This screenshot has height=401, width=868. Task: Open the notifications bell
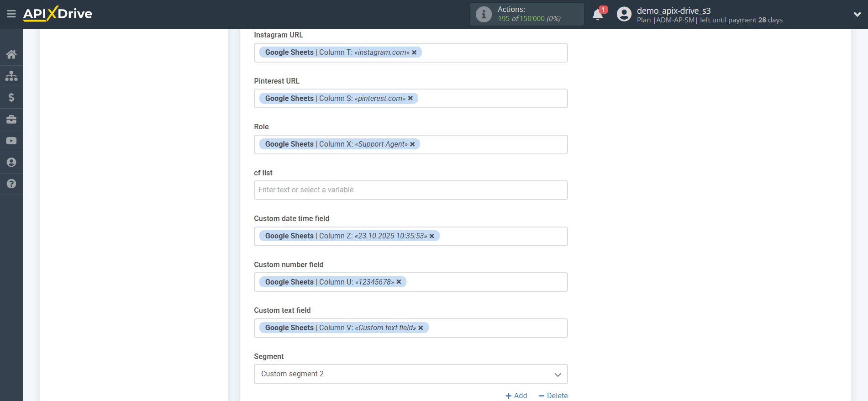click(x=598, y=14)
